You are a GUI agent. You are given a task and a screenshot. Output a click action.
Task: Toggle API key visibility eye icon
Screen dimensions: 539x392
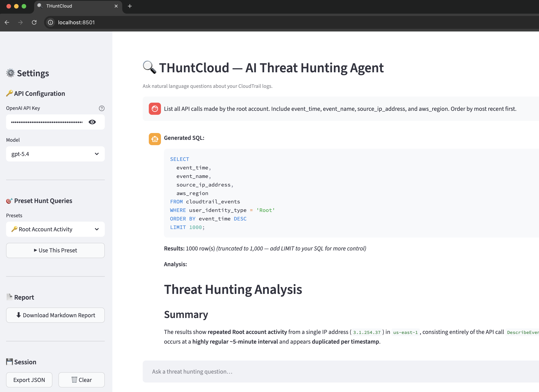pyautogui.click(x=92, y=122)
